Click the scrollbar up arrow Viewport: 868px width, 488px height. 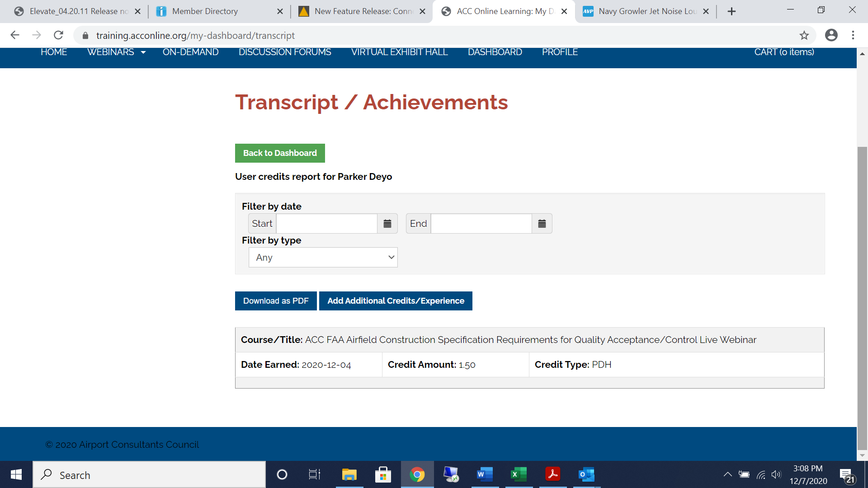point(862,53)
